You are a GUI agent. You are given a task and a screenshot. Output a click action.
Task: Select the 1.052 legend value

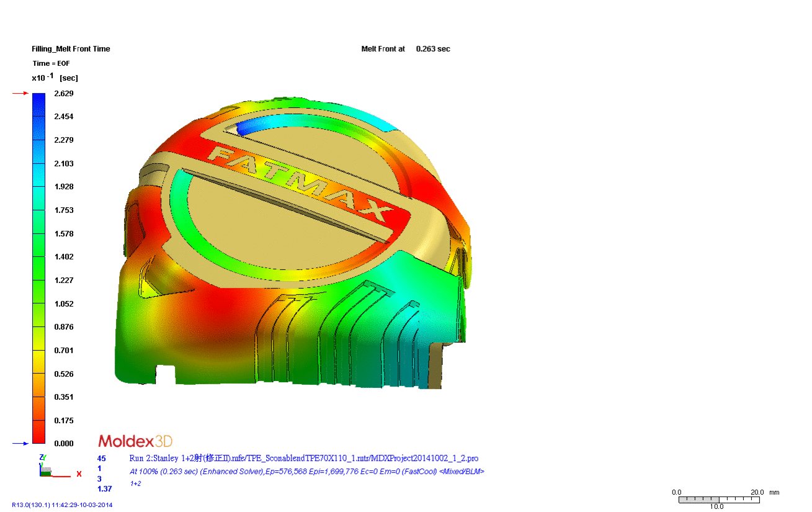[x=64, y=304]
